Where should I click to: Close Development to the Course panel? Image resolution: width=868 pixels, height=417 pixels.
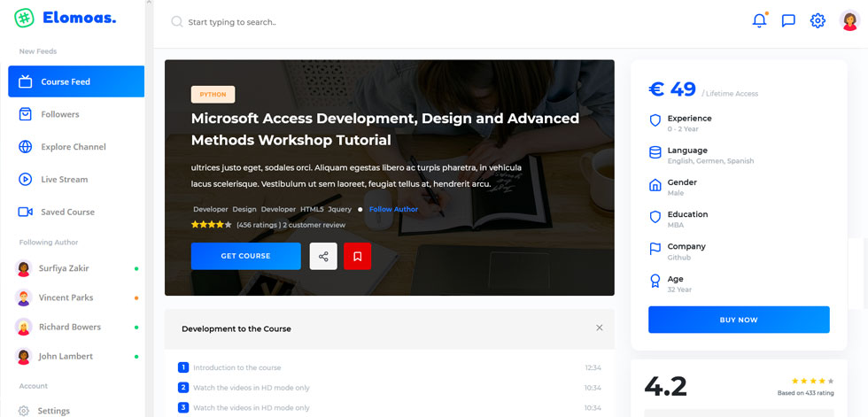tap(599, 328)
